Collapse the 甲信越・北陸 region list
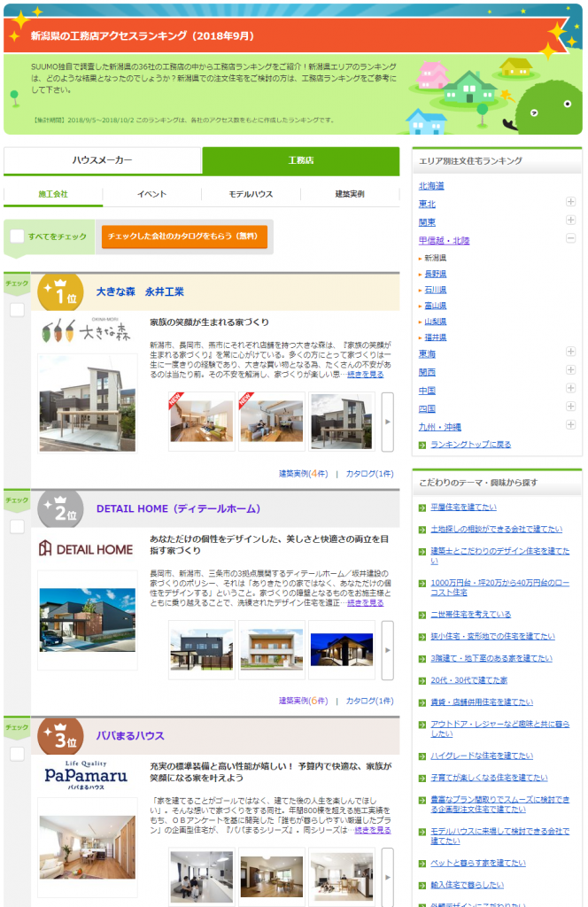The width and height of the screenshot is (588, 907). click(x=571, y=239)
